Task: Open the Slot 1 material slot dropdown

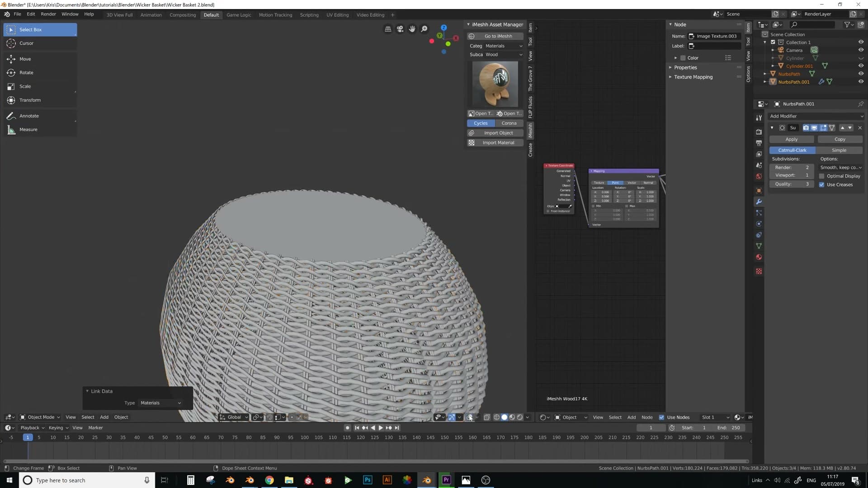Action: tap(715, 418)
